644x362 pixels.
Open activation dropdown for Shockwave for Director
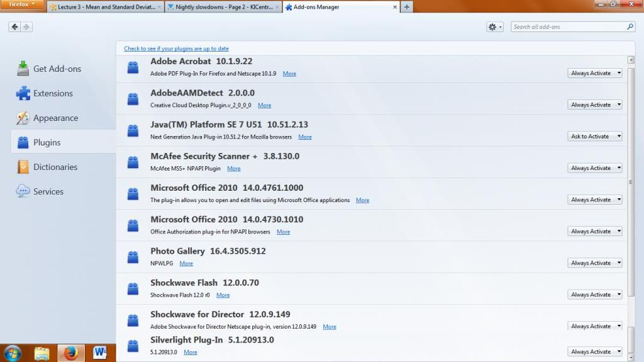tap(595, 326)
